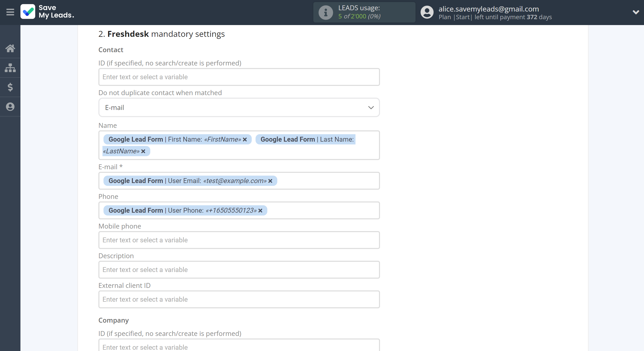Image resolution: width=644 pixels, height=351 pixels.
Task: Click the Plan Start payment info text
Action: 495,17
